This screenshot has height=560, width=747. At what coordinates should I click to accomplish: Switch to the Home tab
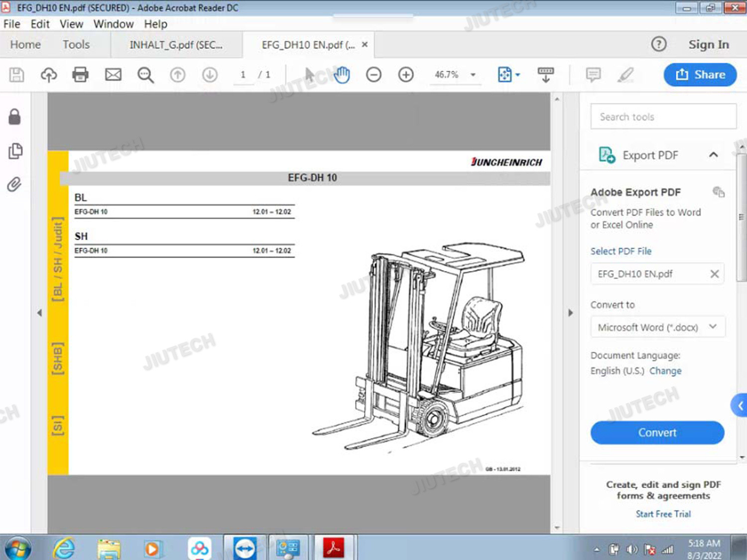(25, 44)
